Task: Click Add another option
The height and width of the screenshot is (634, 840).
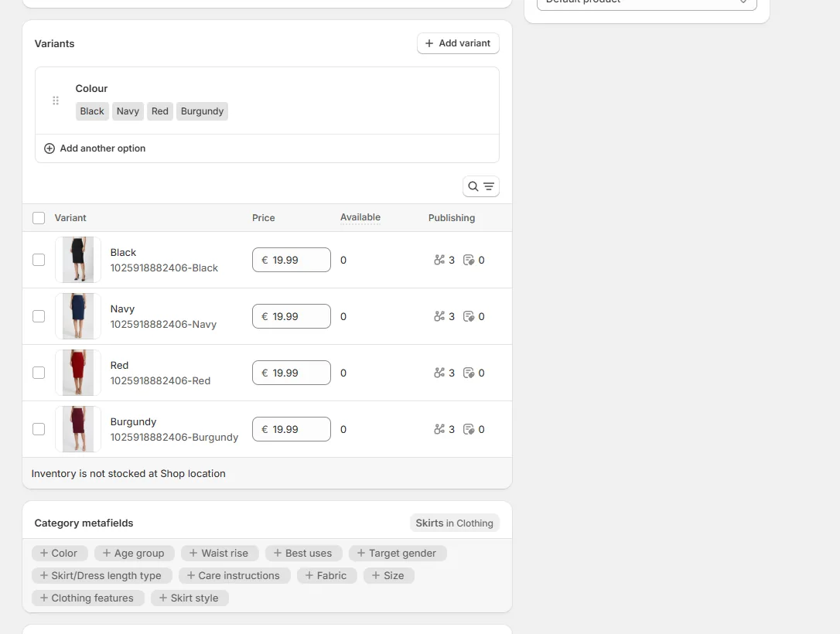Action: 95,148
